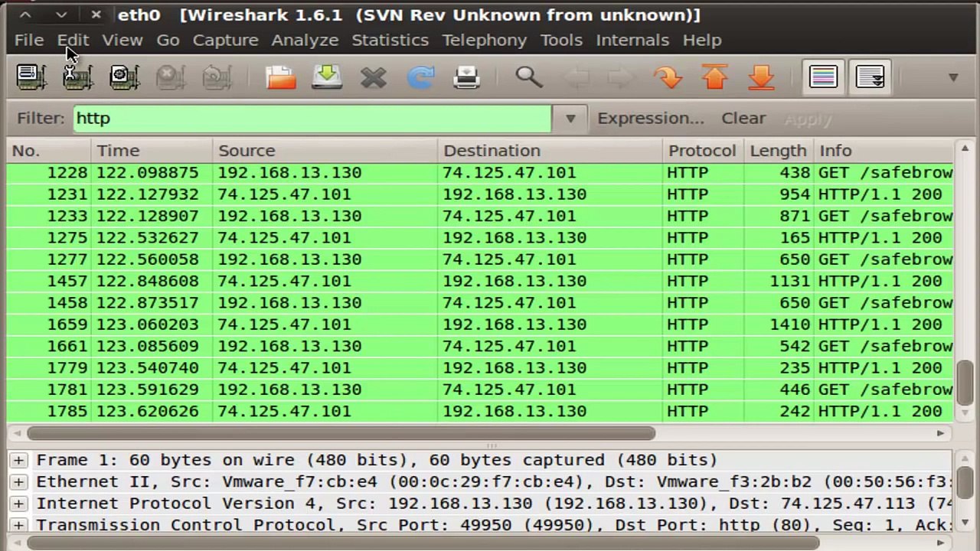Select packet number 1231
980x551 pixels.
coord(481,194)
